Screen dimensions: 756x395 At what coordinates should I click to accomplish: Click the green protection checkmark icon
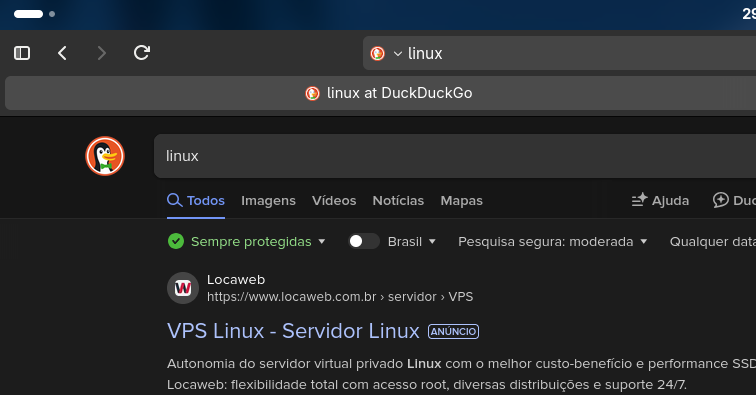176,241
